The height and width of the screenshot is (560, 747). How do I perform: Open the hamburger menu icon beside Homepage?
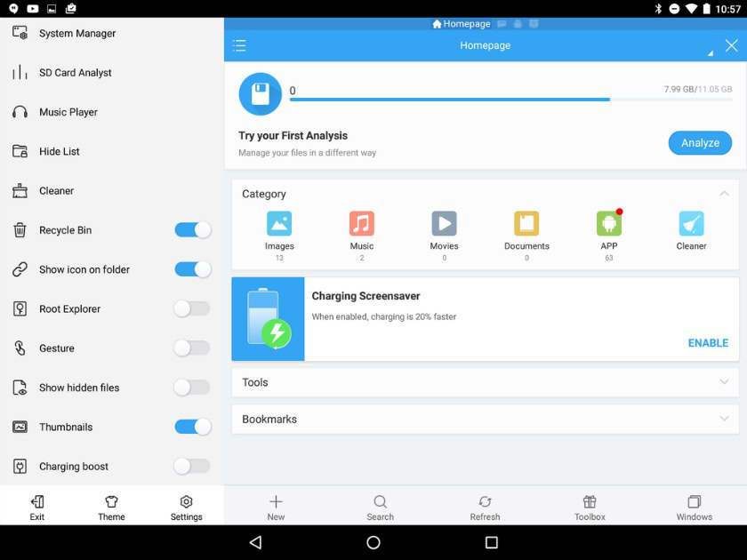click(239, 45)
